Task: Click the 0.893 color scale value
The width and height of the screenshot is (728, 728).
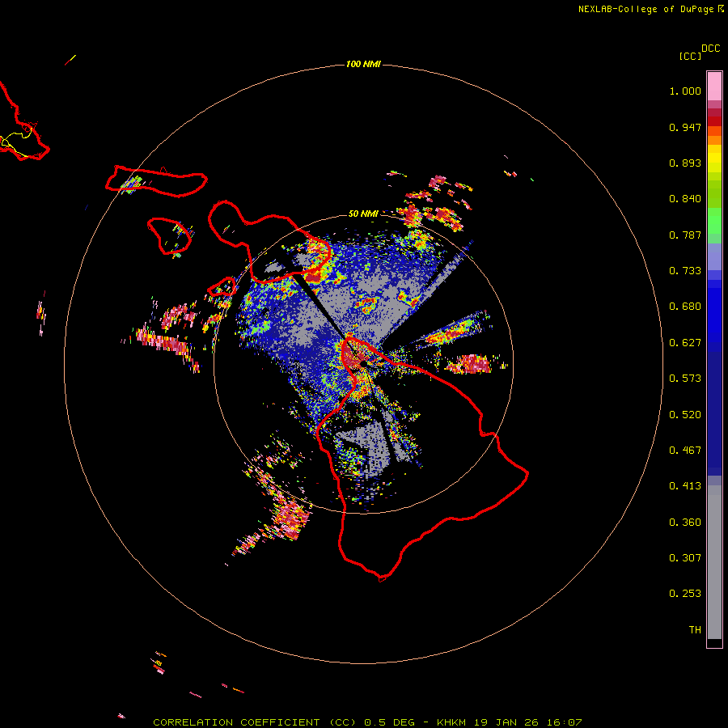Action: (x=685, y=163)
